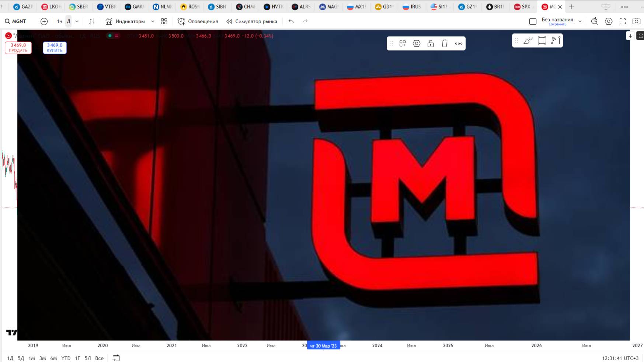Open the MGNT symbol search
The height and width of the screenshot is (362, 644).
coord(15,21)
